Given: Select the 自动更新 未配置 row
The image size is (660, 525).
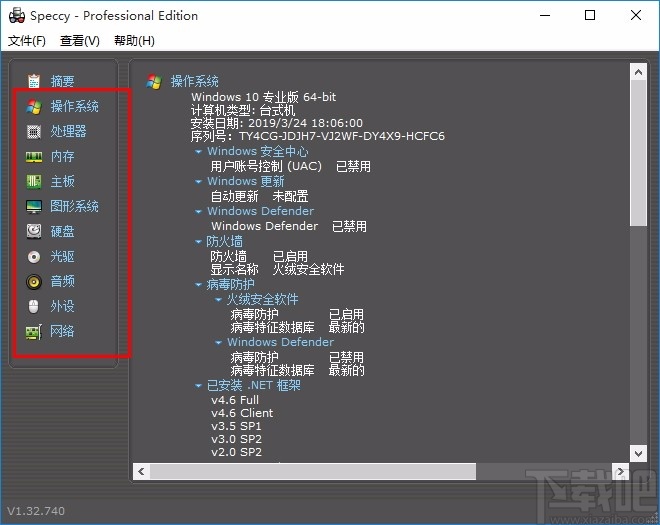Looking at the screenshot, I should click(259, 196).
